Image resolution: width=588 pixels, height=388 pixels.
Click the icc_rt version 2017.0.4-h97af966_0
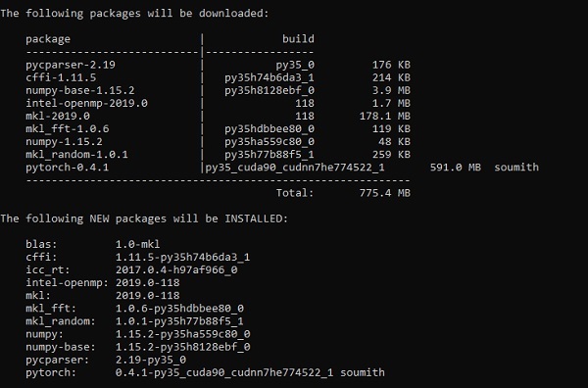tap(176, 269)
